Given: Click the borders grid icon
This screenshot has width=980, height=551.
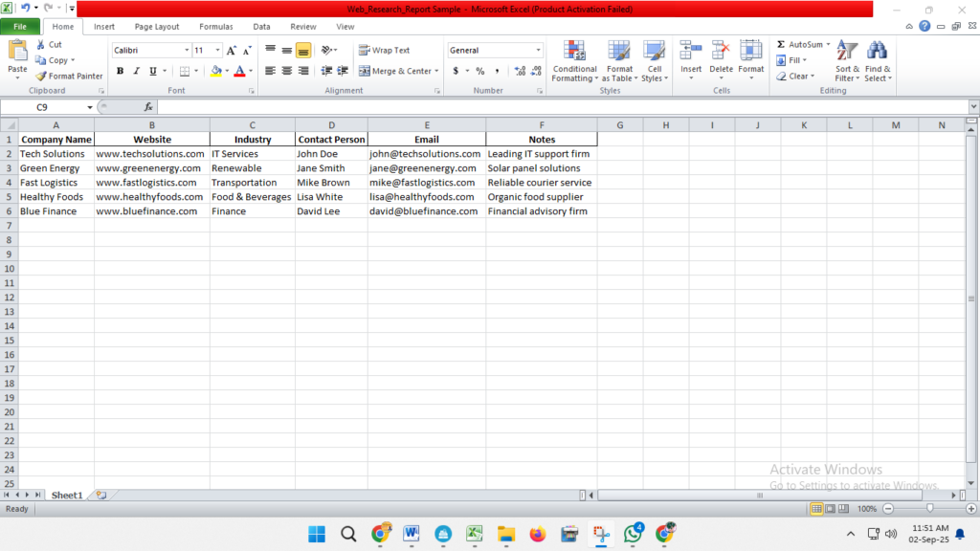Looking at the screenshot, I should 185,71.
